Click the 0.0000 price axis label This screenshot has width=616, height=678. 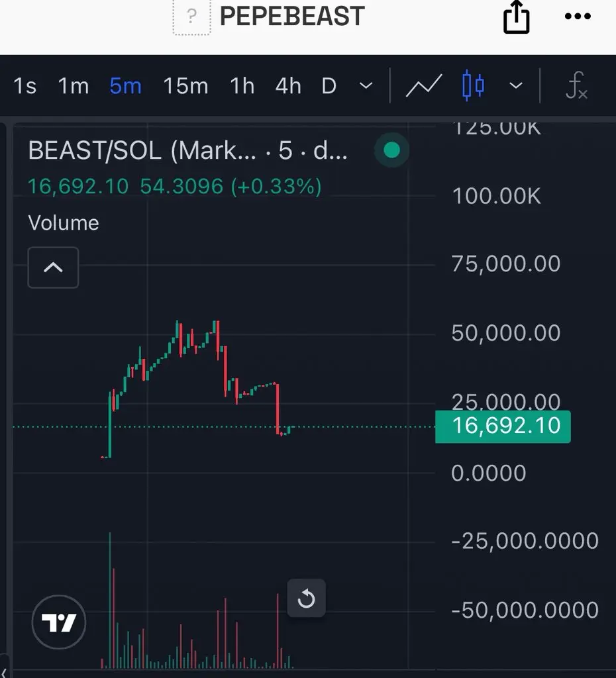pyautogui.click(x=488, y=473)
